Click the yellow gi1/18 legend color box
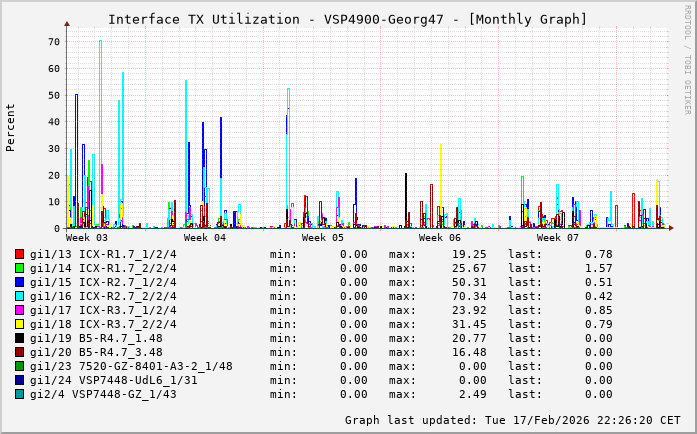Screen dimensions: 697x434 20,324
